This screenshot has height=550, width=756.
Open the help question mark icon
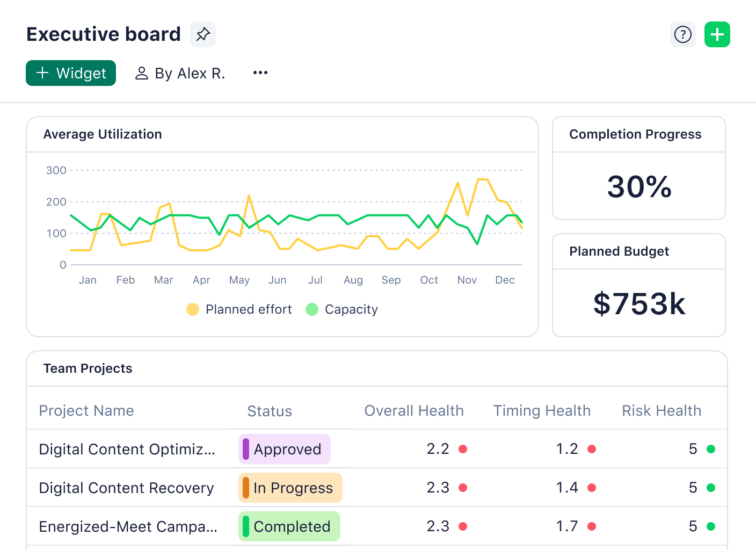tap(682, 34)
